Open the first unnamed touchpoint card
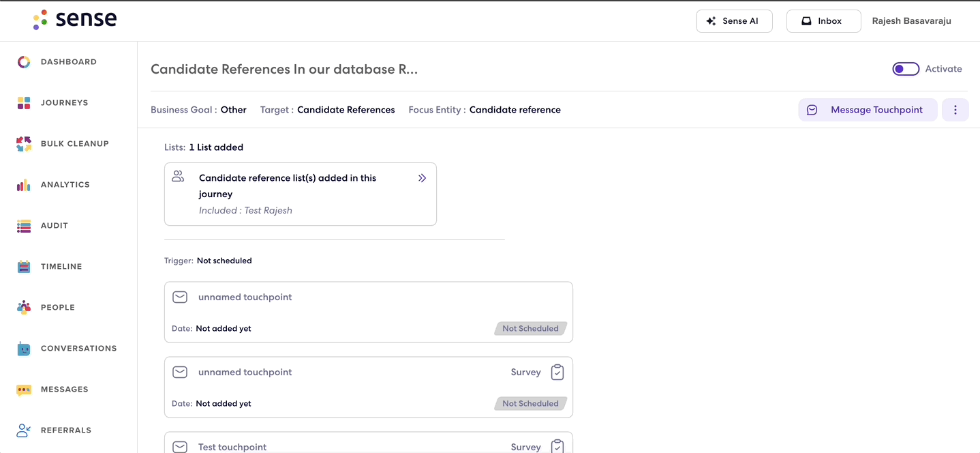This screenshot has height=453, width=980. pos(369,312)
